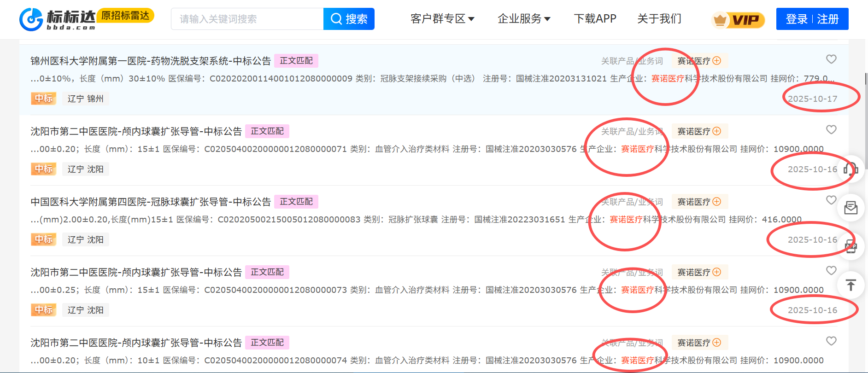Expand the 客户群专区 dropdown menu

[442, 19]
